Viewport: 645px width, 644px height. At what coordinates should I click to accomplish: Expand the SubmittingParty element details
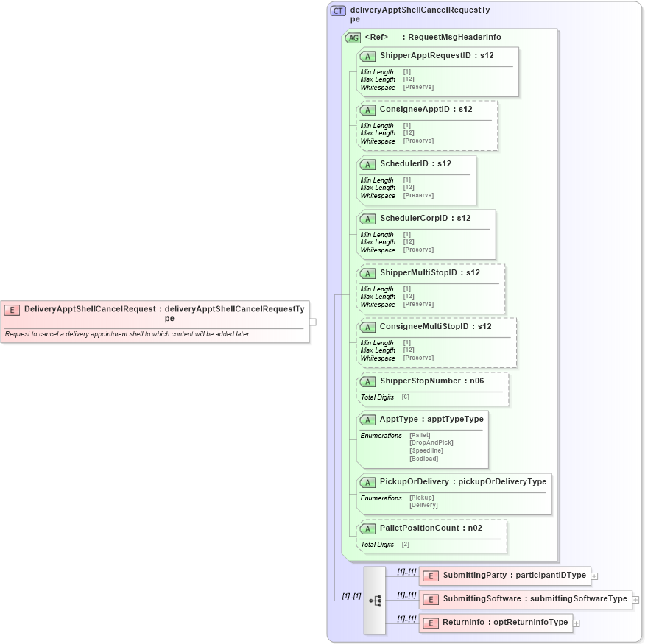[x=593, y=576]
